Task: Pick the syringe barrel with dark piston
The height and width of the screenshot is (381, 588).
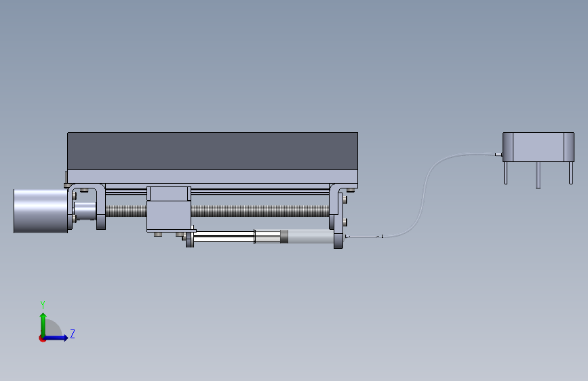Action: pyautogui.click(x=294, y=237)
